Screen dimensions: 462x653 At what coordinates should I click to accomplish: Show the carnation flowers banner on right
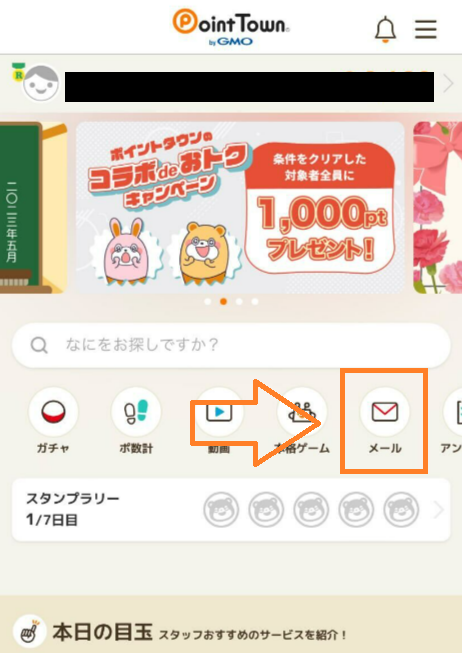coord(437,207)
